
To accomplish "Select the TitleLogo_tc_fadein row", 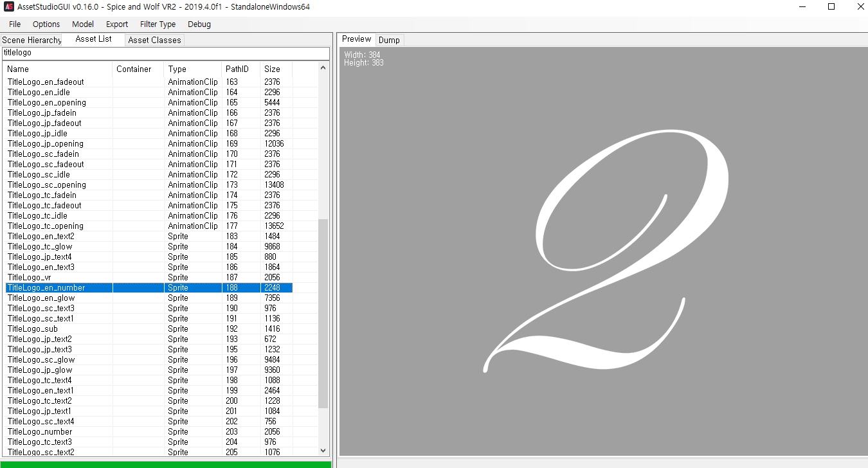I will tap(149, 195).
